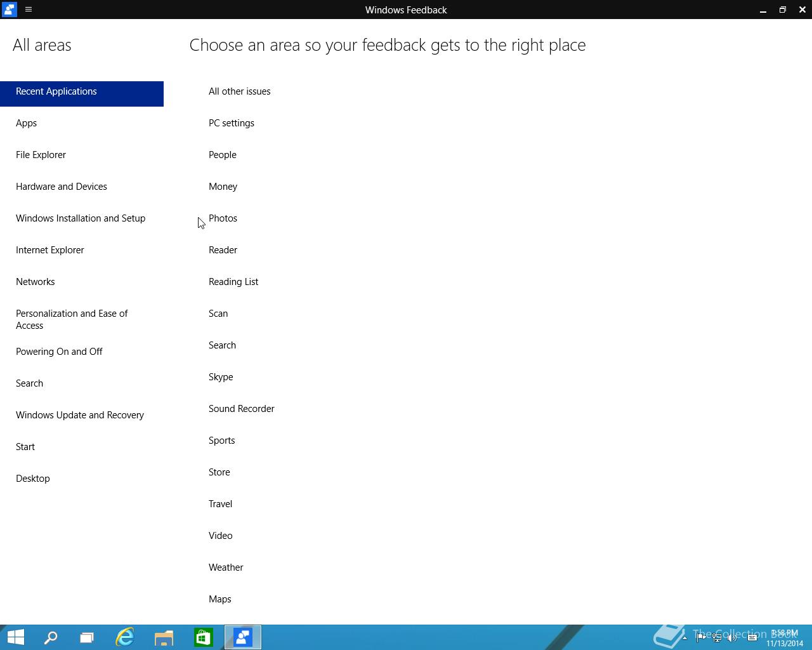
Task: Choose PC settings area
Action: (x=232, y=123)
